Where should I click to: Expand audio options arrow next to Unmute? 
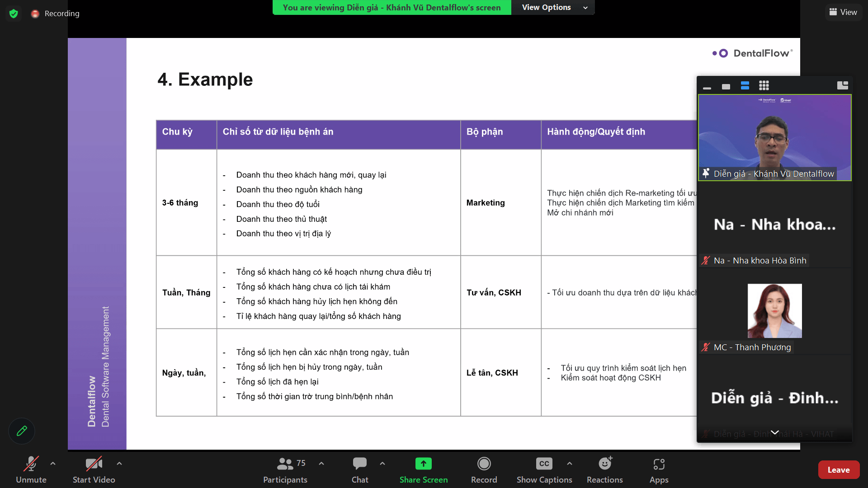pos(53,464)
